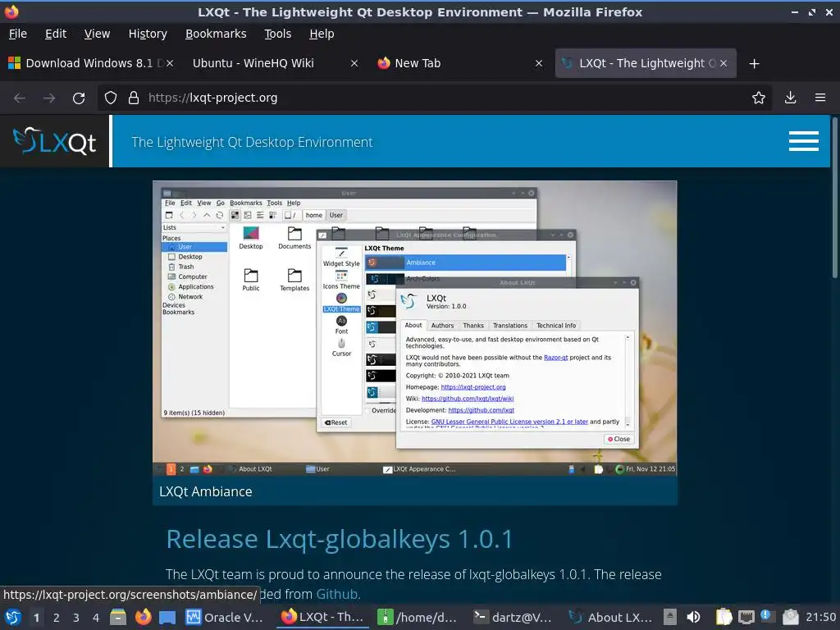The width and height of the screenshot is (840, 630).
Task: Open the Firefox downloads panel
Action: click(x=790, y=98)
